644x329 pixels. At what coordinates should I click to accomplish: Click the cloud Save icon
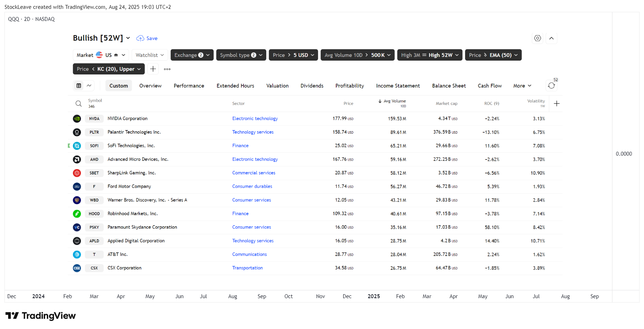(140, 38)
